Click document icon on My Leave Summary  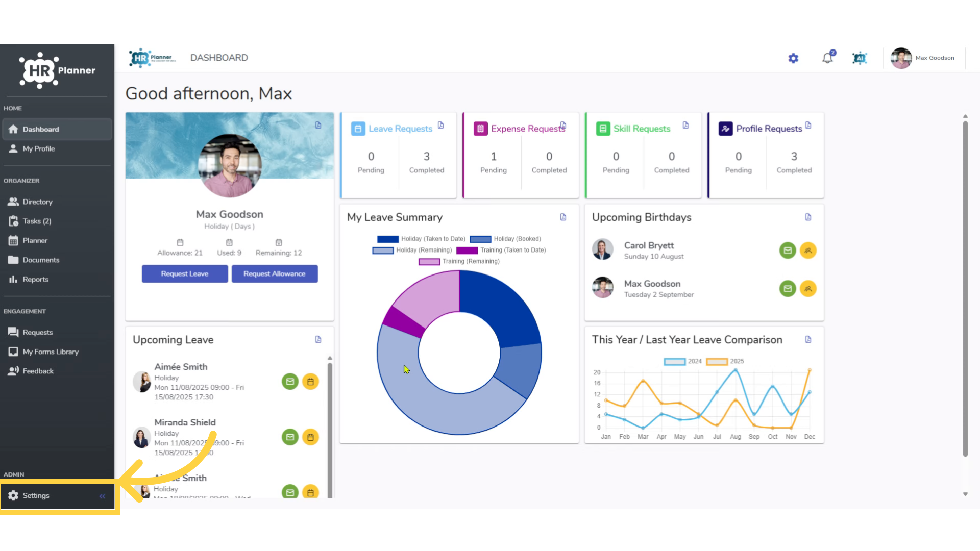click(x=563, y=217)
